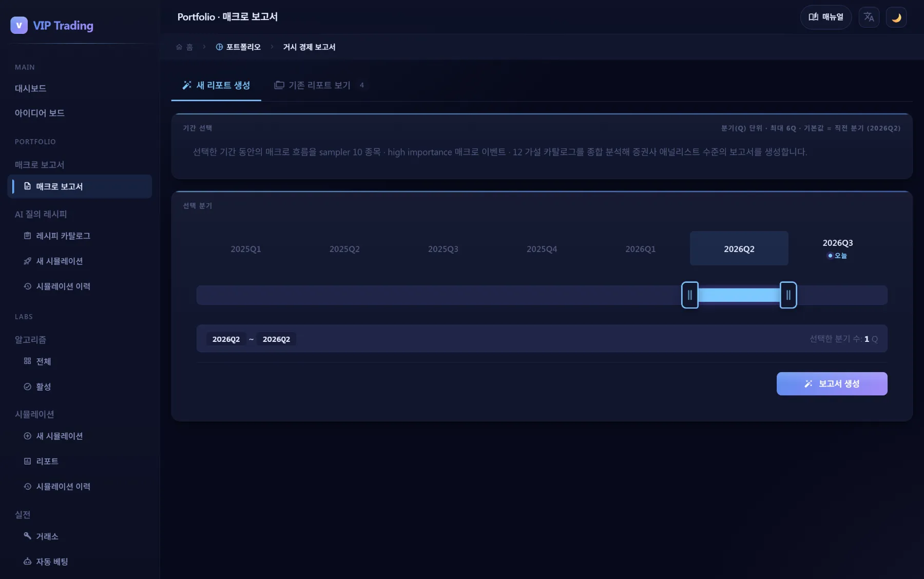
Task: Switch to the 새 리포트 생성 tab
Action: point(216,85)
